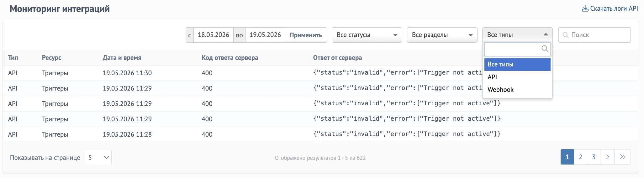This screenshot has height=178, width=644.
Task: Choose API from the type list
Action: point(517,77)
